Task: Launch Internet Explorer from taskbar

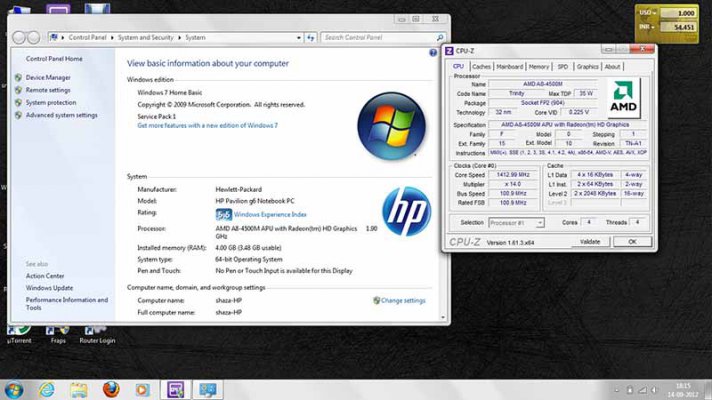Action: click(x=46, y=390)
